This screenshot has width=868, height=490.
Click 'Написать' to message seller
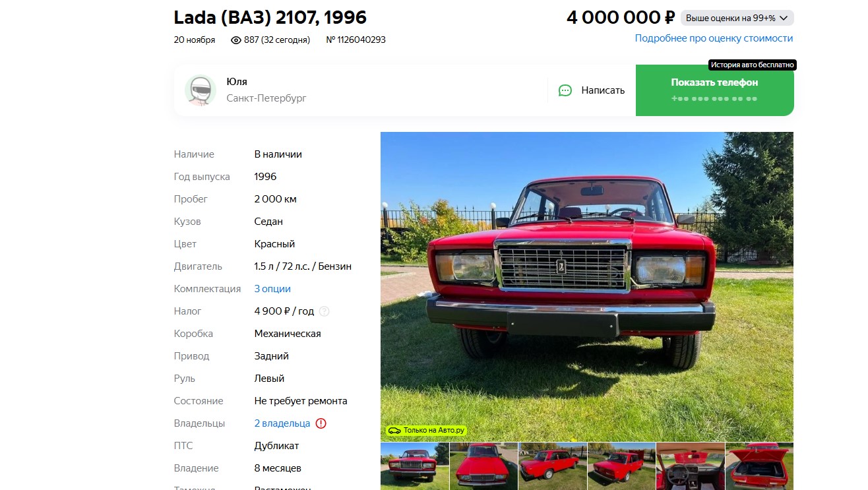click(x=592, y=90)
